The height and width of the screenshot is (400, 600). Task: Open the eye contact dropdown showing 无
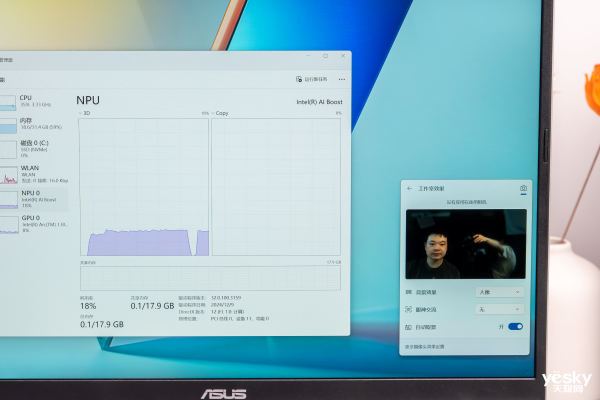point(499,309)
